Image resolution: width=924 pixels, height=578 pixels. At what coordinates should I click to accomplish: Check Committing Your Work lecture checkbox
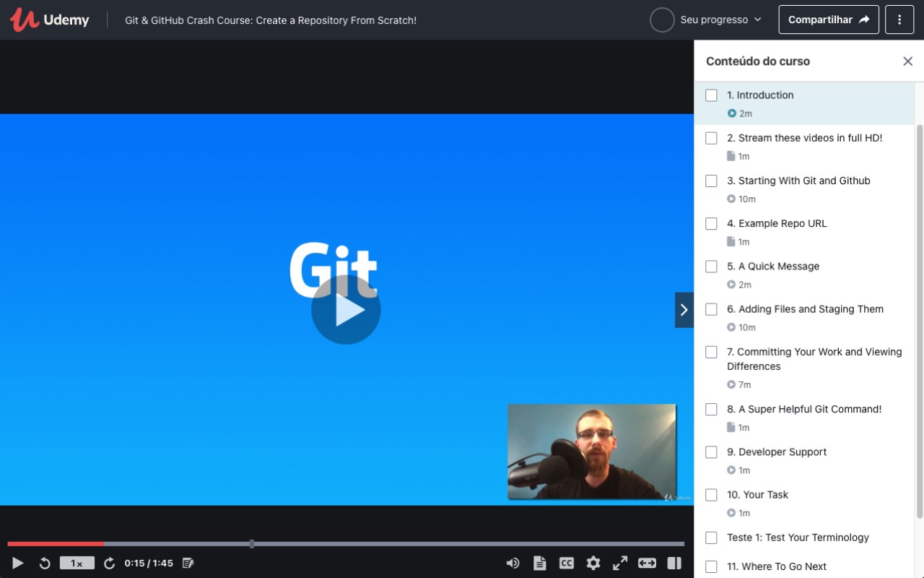pyautogui.click(x=711, y=352)
